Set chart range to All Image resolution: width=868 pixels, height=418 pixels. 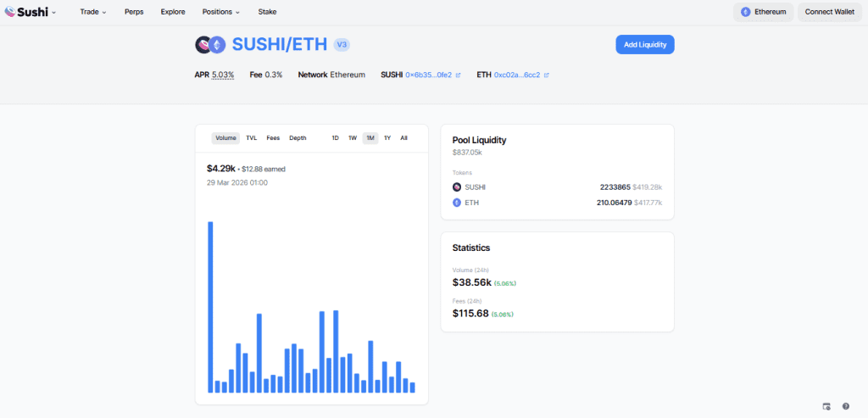tap(404, 138)
